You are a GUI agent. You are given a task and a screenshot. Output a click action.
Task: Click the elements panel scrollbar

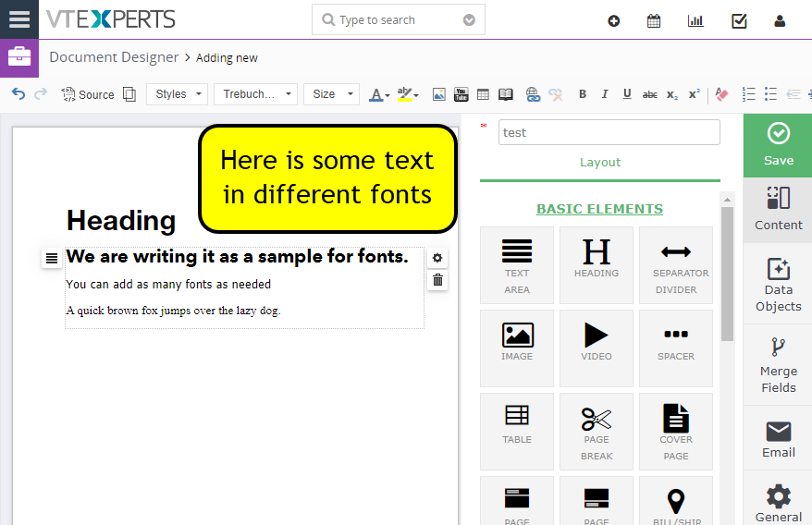pos(727,274)
